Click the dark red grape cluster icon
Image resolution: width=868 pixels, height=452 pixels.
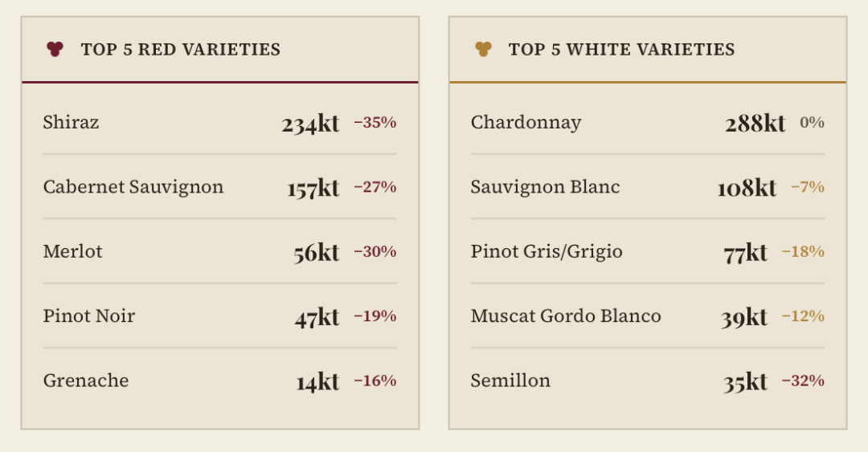(55, 49)
